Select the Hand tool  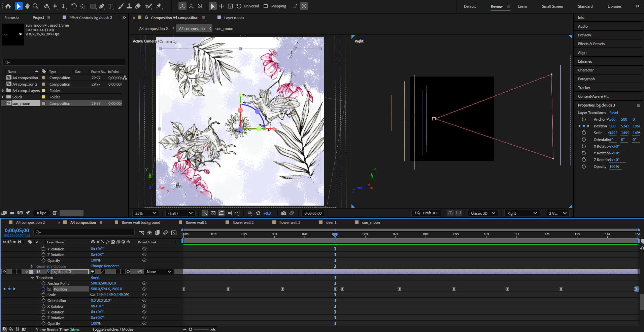(27, 6)
